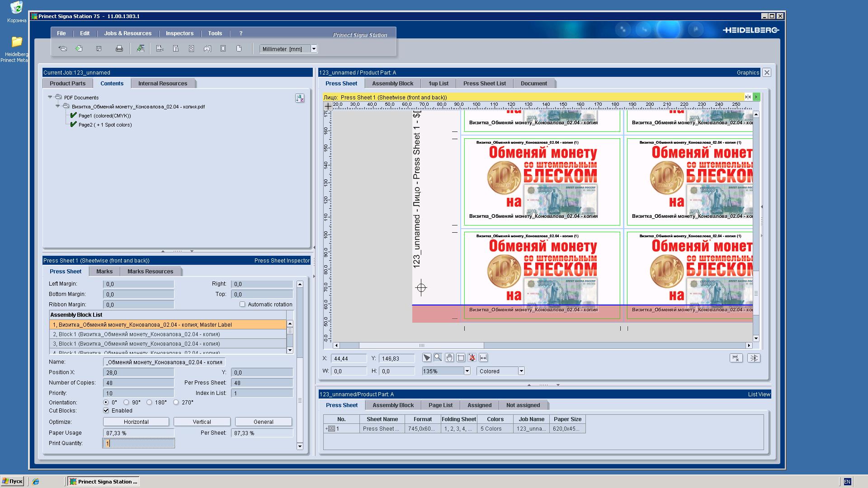Click the open job folder icon
The image size is (868, 488).
tap(63, 48)
